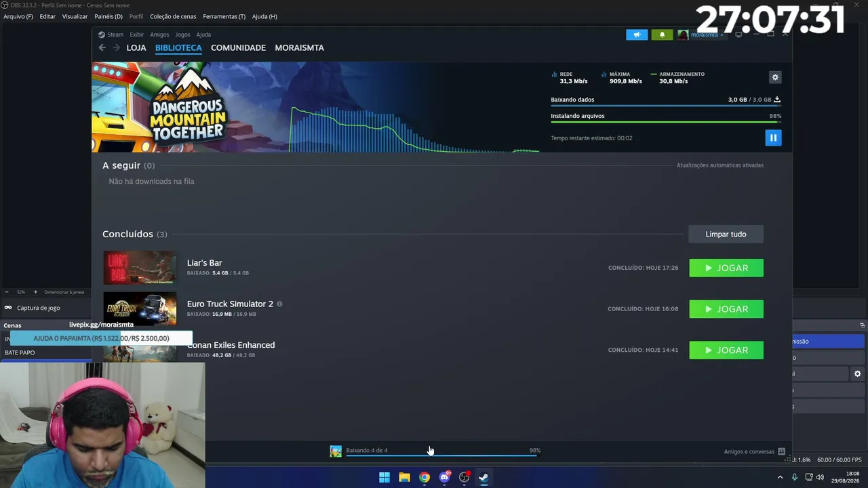Open the Ajuda menu in Steam
Screen dimensions: 868x488
pos(203,35)
